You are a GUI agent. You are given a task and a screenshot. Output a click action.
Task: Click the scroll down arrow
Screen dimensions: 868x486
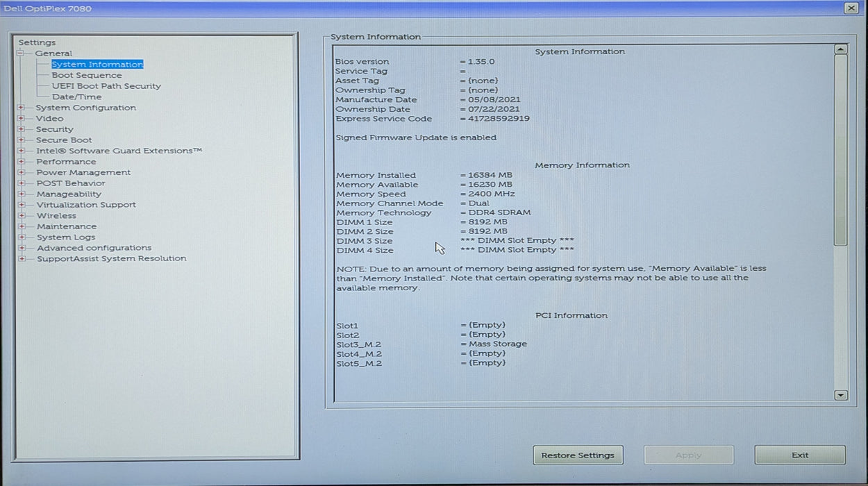840,395
